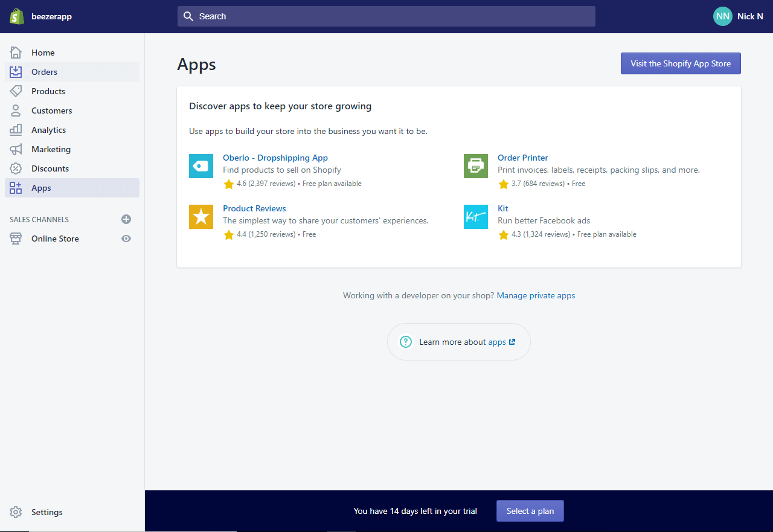Image resolution: width=773 pixels, height=532 pixels.
Task: Open the Nick N account menu
Action: pos(750,16)
